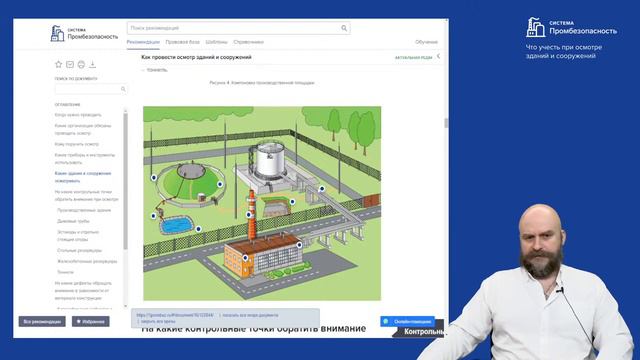Viewport: 640px width, 360px height.
Task: Open the Обучение section
Action: [426, 42]
